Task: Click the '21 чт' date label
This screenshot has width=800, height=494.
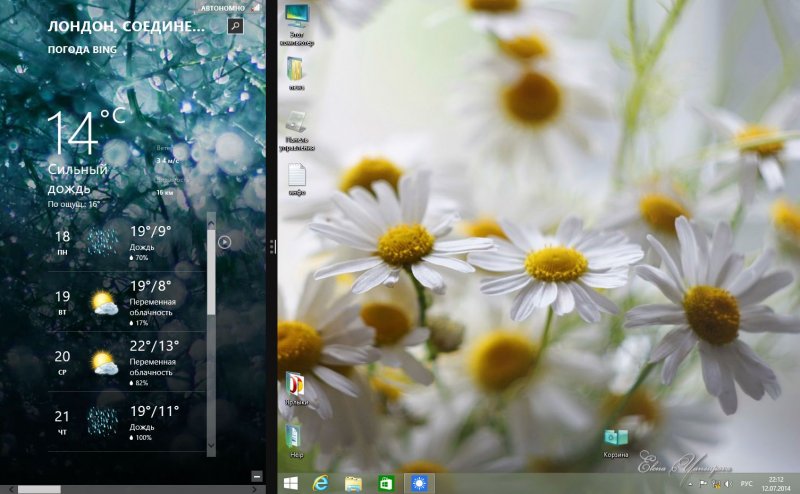Action: point(62,423)
